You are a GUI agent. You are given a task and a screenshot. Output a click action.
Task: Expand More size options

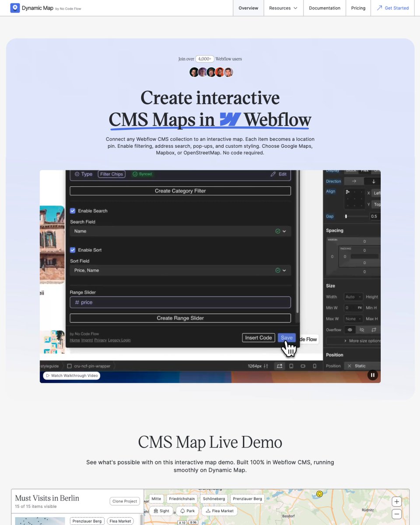(x=353, y=340)
